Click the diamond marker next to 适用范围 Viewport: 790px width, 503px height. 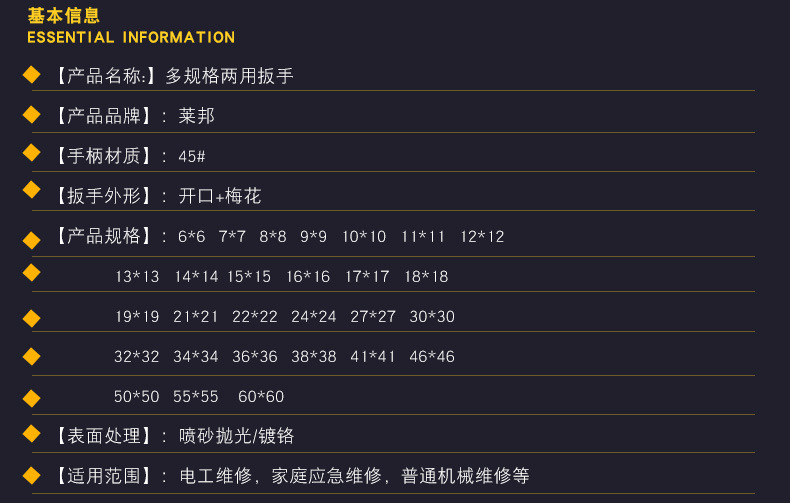pos(32,475)
